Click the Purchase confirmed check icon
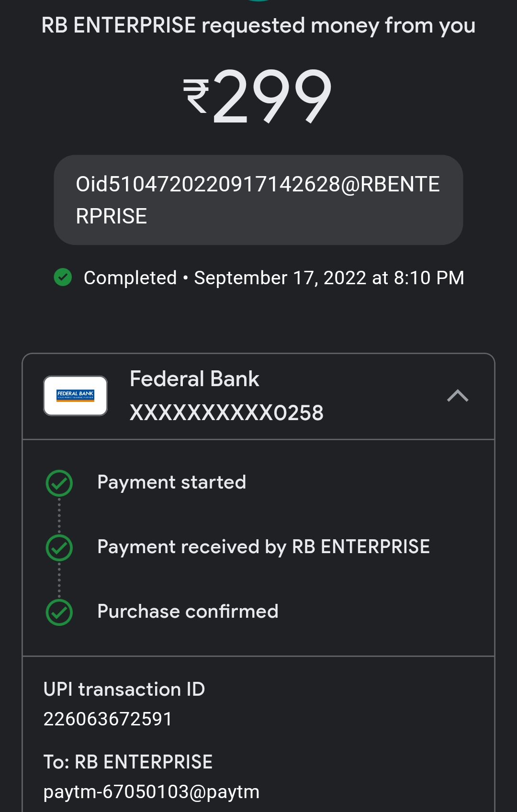The height and width of the screenshot is (812, 517). click(59, 612)
